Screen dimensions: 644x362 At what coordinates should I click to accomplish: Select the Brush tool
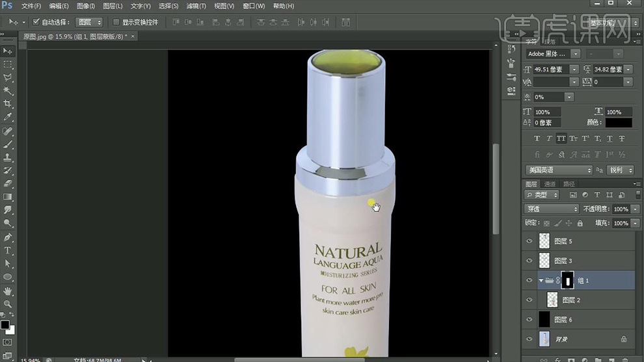pyautogui.click(x=7, y=144)
